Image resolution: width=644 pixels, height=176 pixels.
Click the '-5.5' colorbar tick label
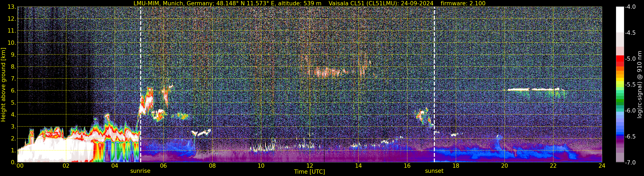coord(630,85)
